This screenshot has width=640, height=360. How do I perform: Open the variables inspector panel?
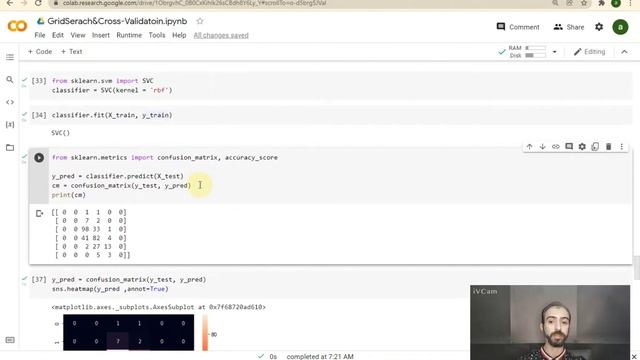pyautogui.click(x=10, y=124)
